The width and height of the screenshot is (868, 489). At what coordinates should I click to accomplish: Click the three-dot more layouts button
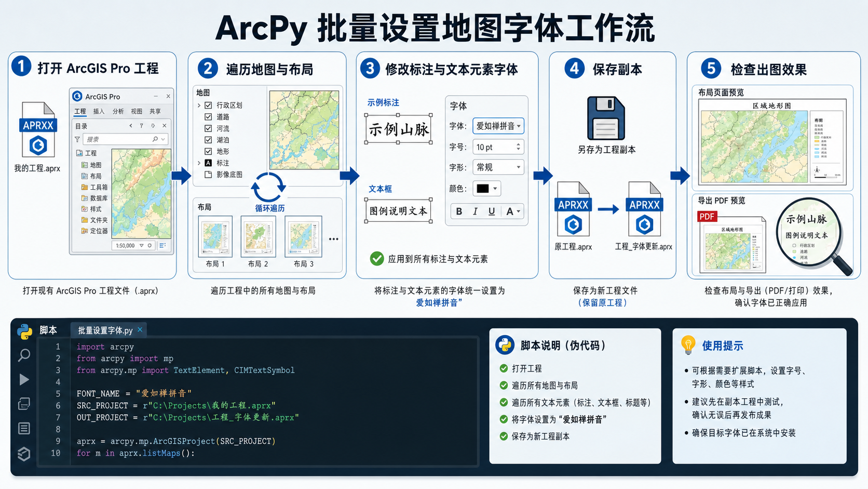[x=334, y=239]
